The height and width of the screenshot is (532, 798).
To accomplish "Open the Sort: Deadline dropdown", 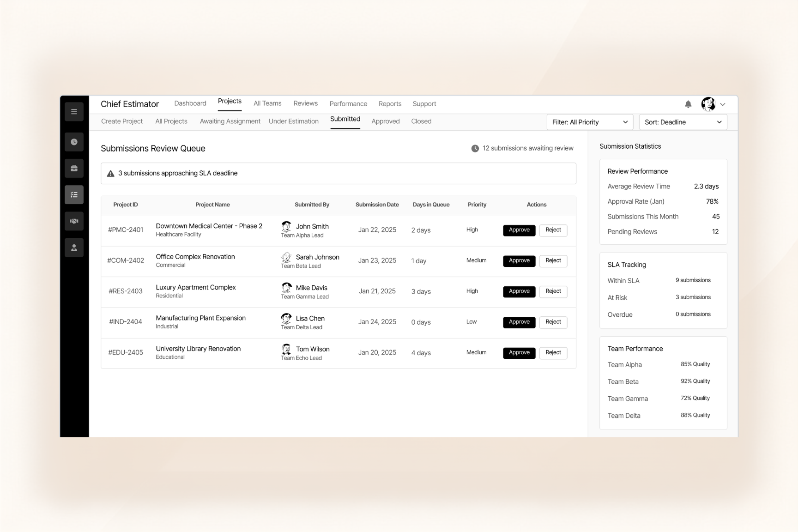I will point(683,122).
